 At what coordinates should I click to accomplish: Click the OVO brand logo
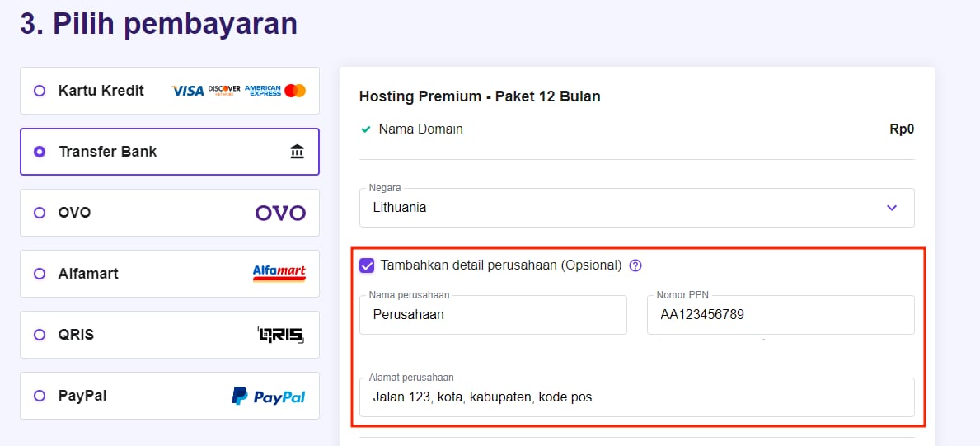[x=280, y=213]
